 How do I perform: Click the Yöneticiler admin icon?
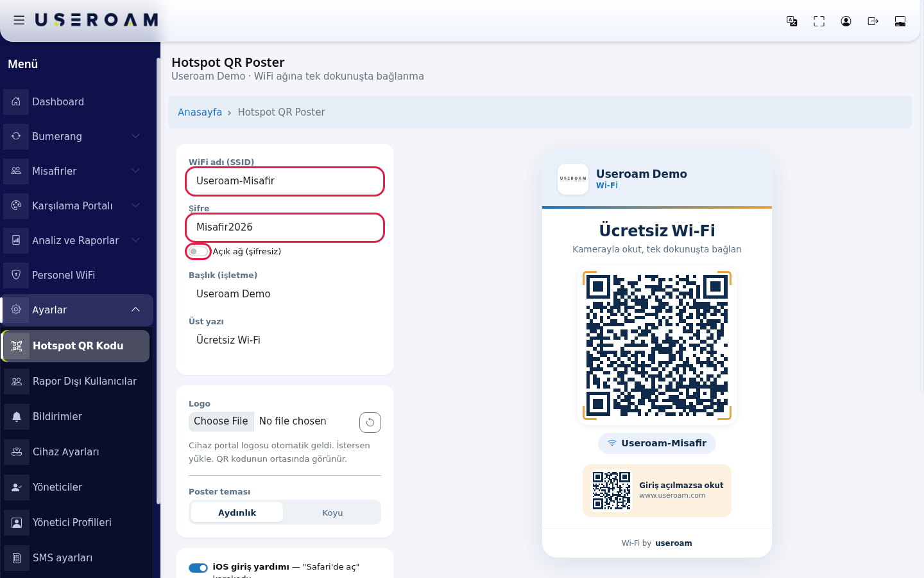17,487
